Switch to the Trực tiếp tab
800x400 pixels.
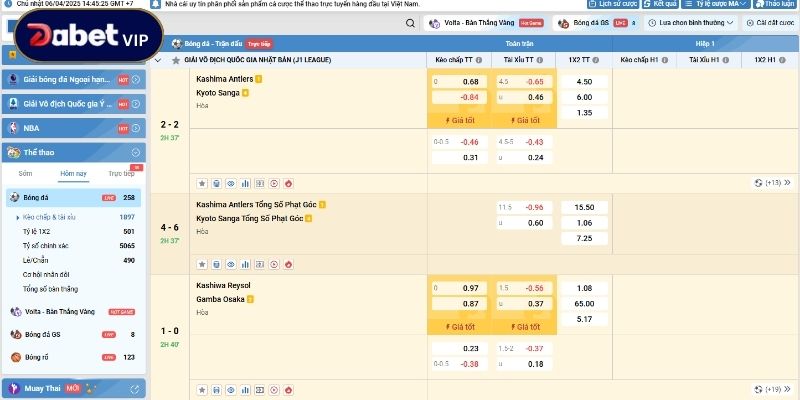point(121,173)
